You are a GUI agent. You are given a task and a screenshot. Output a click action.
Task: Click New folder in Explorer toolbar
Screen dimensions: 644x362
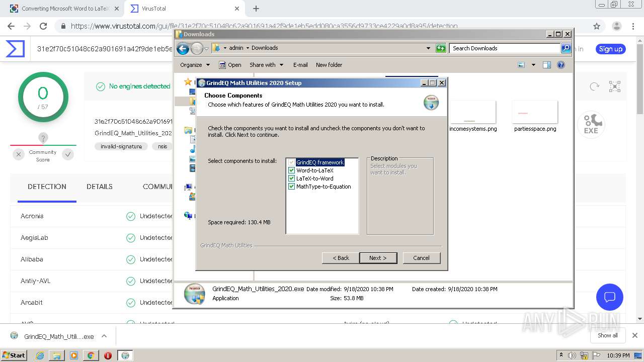click(329, 65)
